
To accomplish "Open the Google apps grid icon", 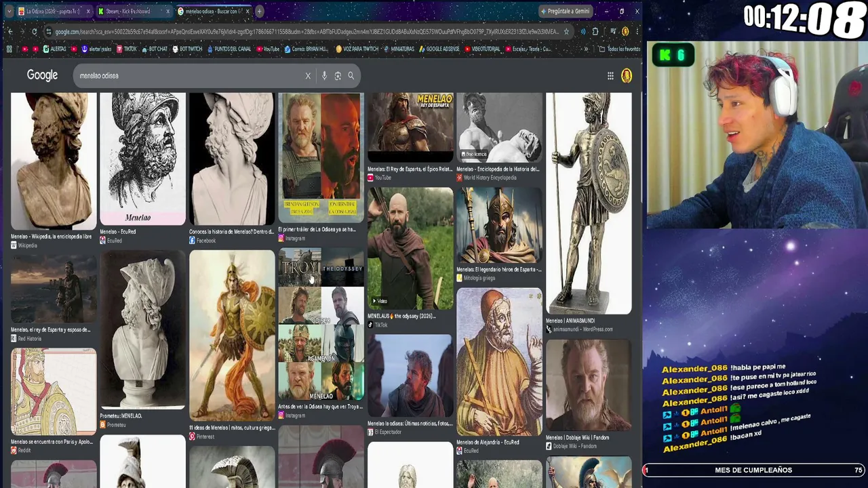I will point(610,76).
